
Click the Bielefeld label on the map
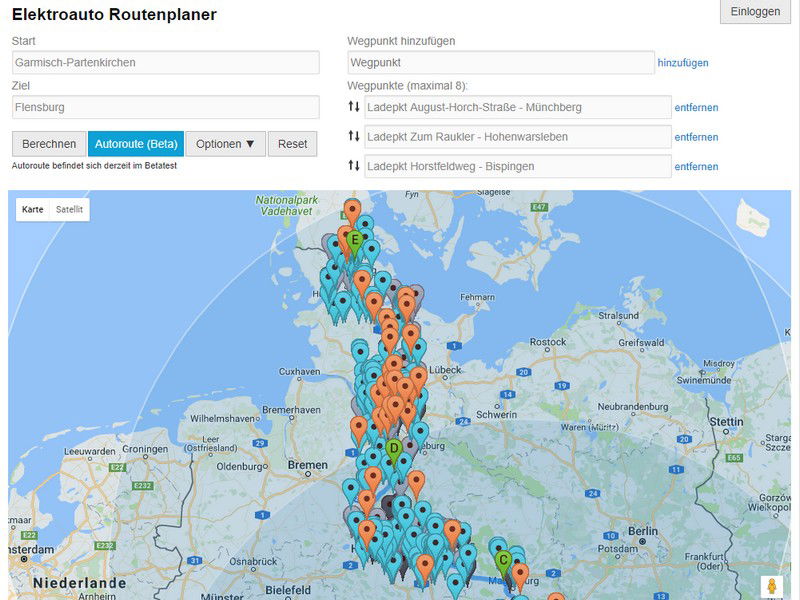pos(288,591)
